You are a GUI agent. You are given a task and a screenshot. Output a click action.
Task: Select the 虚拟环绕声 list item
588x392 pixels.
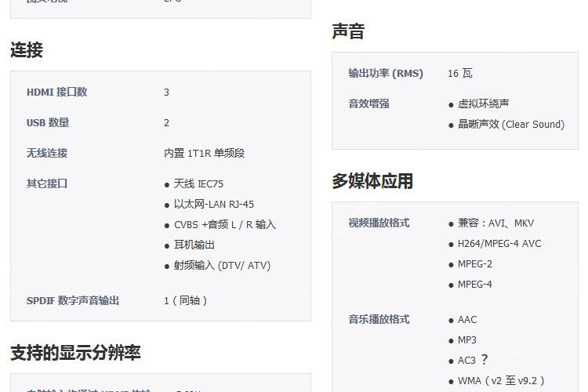pyautogui.click(x=484, y=103)
